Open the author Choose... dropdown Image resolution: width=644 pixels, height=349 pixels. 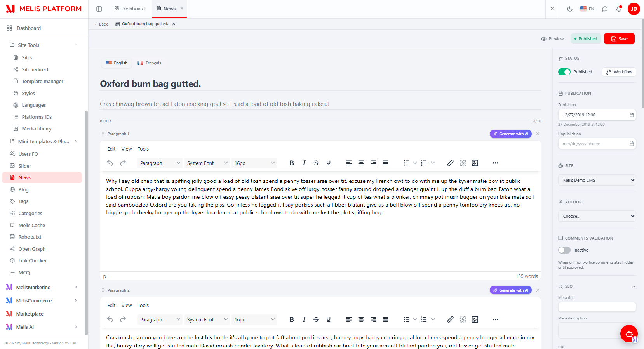[597, 216]
